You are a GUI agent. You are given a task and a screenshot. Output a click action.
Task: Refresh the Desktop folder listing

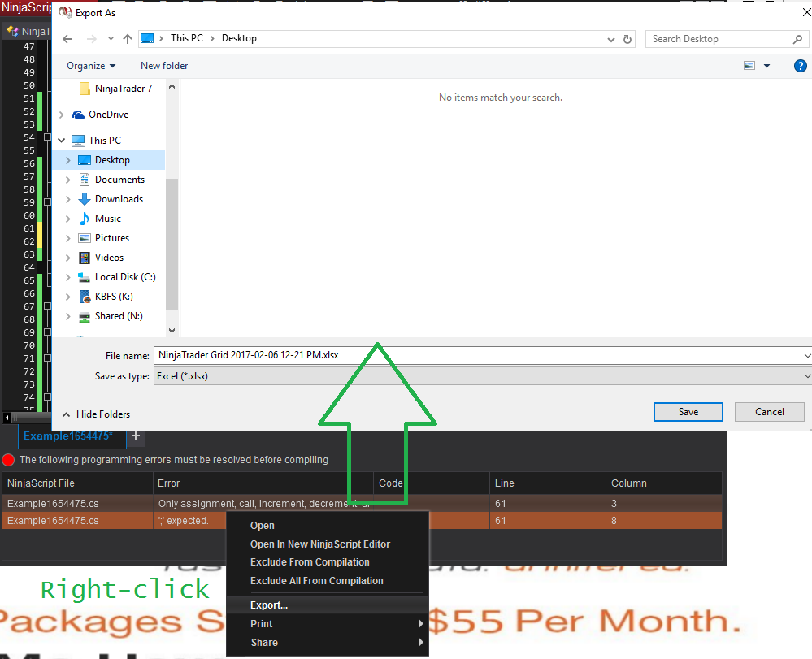[627, 39]
